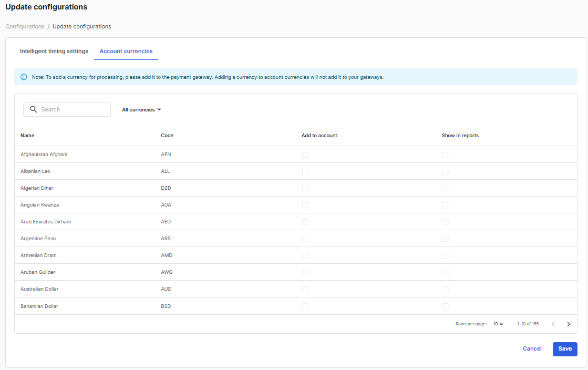
Task: Check Show in reports for Angolan Kwanza
Action: coord(445,205)
